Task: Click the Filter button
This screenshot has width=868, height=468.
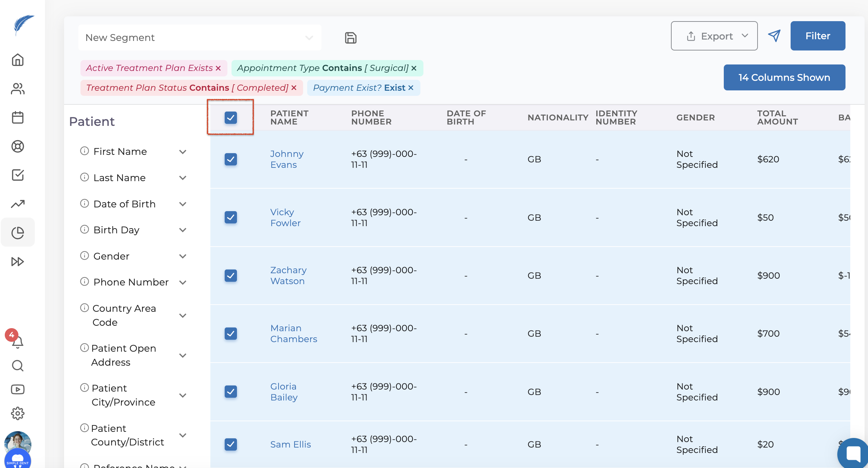Action: coord(818,36)
